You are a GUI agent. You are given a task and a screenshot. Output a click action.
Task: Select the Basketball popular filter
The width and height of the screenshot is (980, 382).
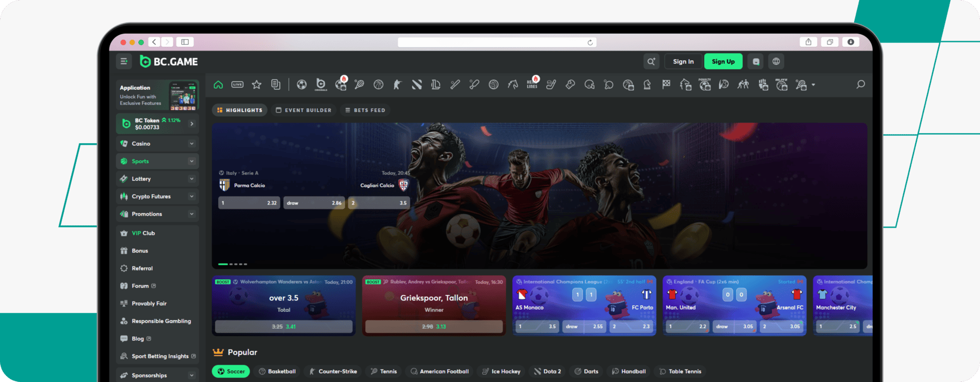[x=277, y=371]
